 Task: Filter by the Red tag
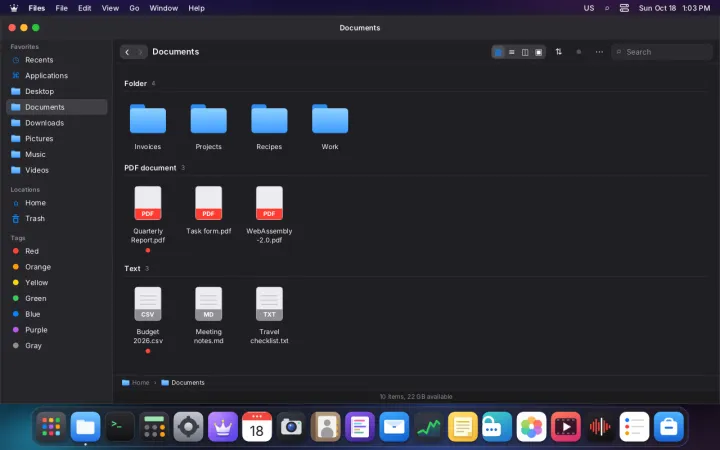[56, 251]
